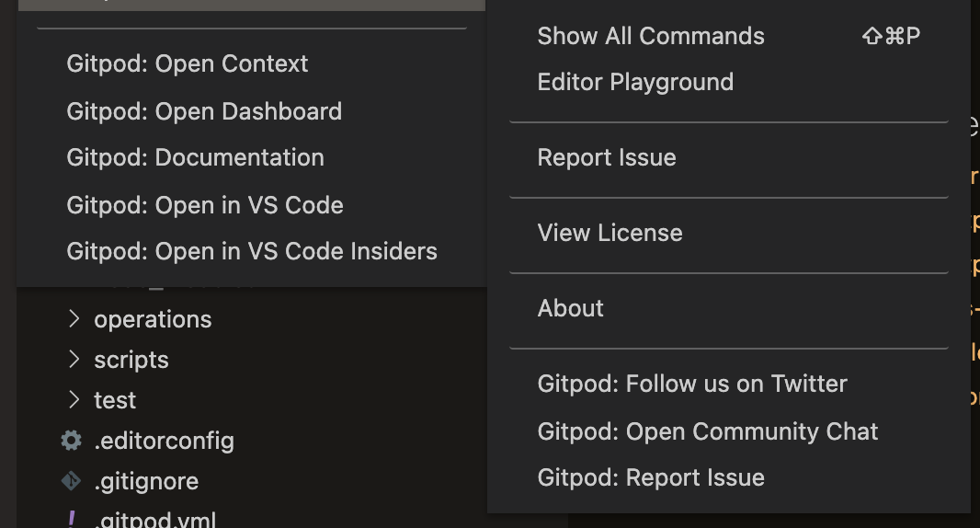Select the operations folder name
980x528 pixels.
click(x=154, y=320)
